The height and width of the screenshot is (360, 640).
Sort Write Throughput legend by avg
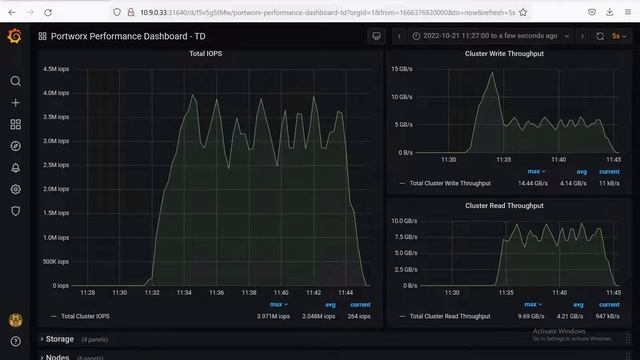tap(582, 172)
